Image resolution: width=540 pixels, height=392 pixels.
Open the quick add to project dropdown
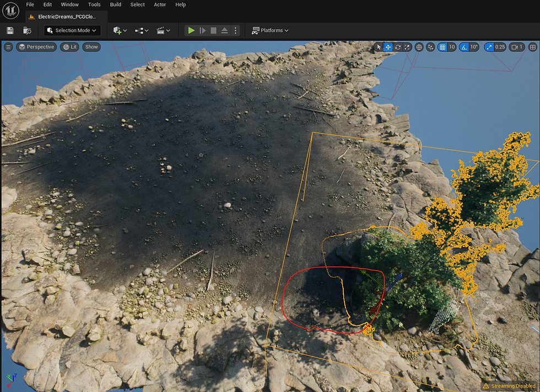click(x=120, y=31)
